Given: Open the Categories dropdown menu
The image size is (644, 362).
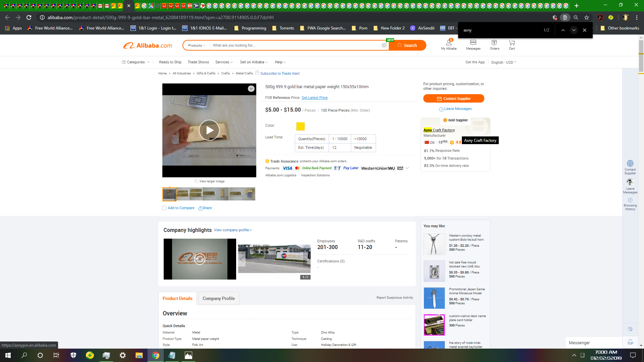Looking at the screenshot, I should pos(136,62).
